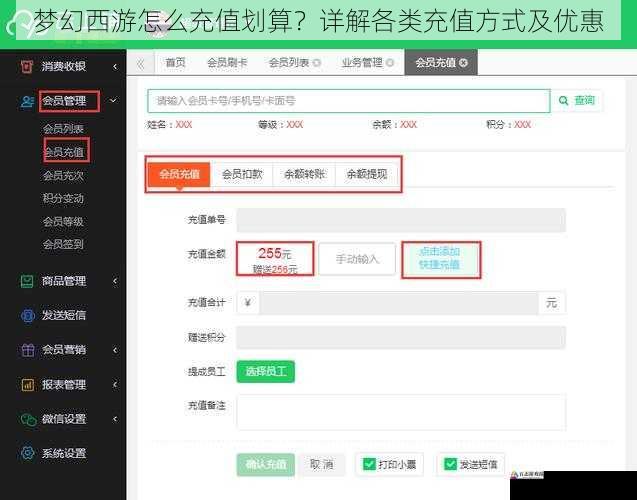Expand the 会员营销 menu arrow
Screen dimensions: 637x500
pos(115,350)
